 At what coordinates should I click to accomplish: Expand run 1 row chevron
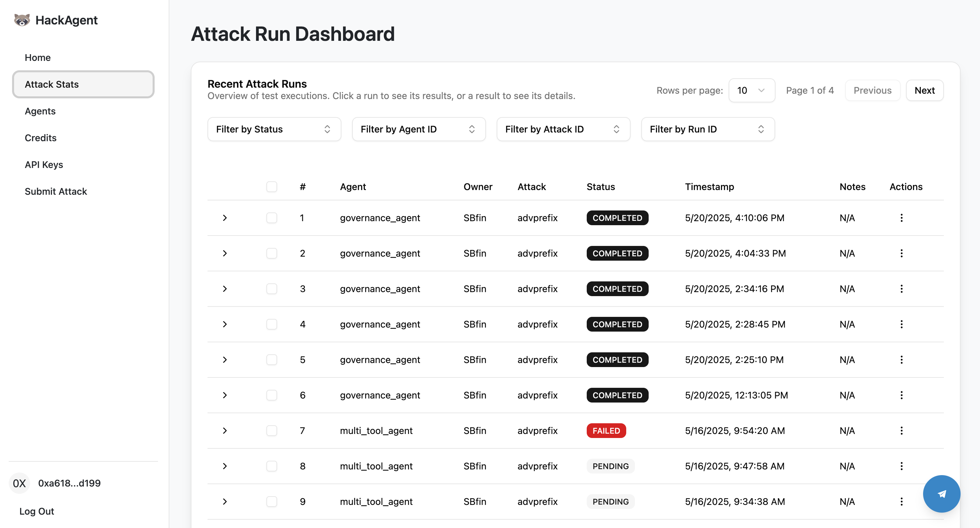point(225,218)
